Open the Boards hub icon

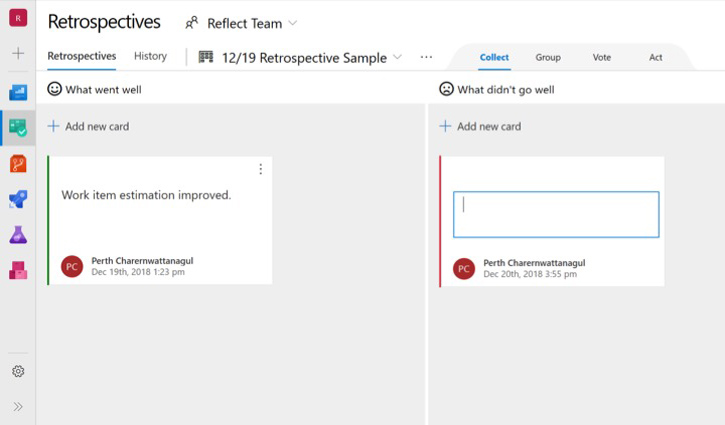tap(18, 128)
